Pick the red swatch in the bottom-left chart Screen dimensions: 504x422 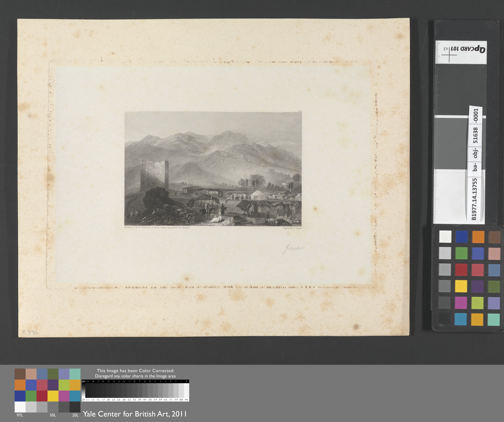42,396
